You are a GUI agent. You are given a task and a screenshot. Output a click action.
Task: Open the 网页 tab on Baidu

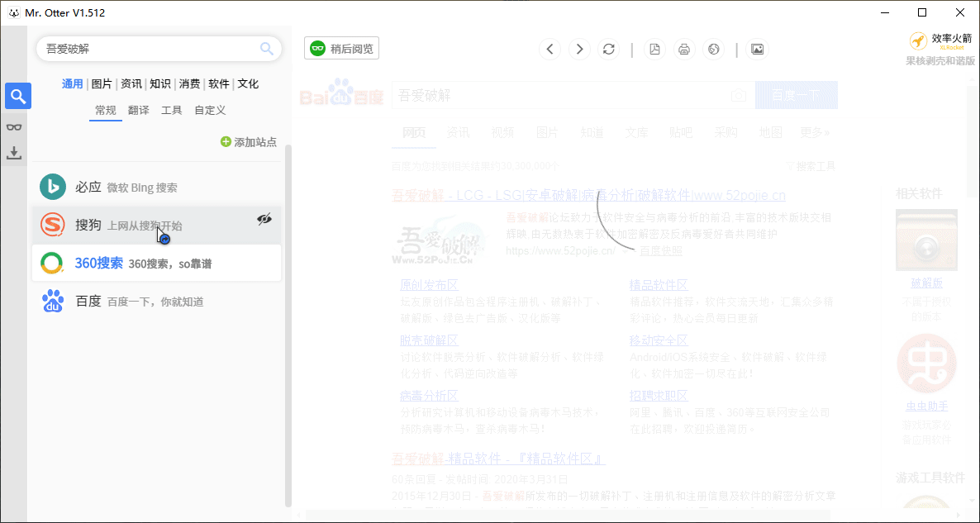413,132
